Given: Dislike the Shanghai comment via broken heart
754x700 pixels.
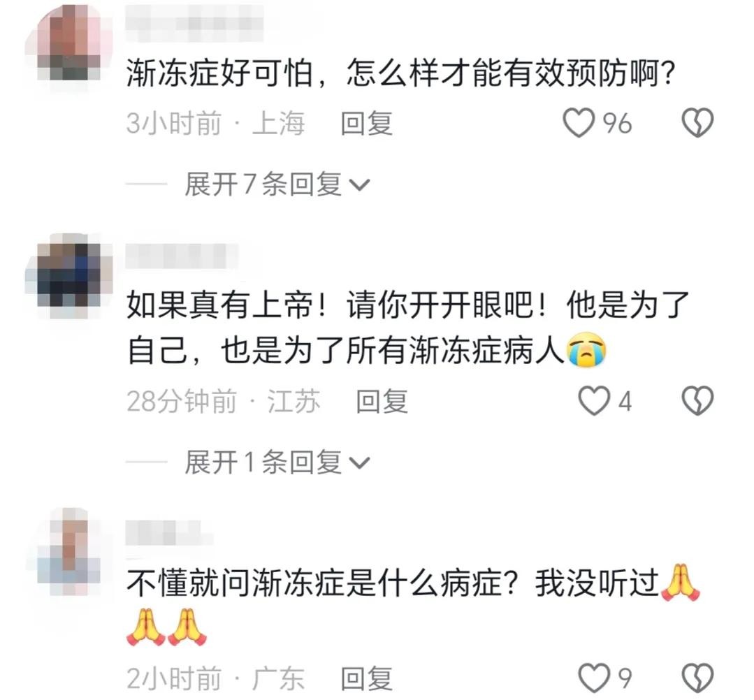Looking at the screenshot, I should click(697, 123).
